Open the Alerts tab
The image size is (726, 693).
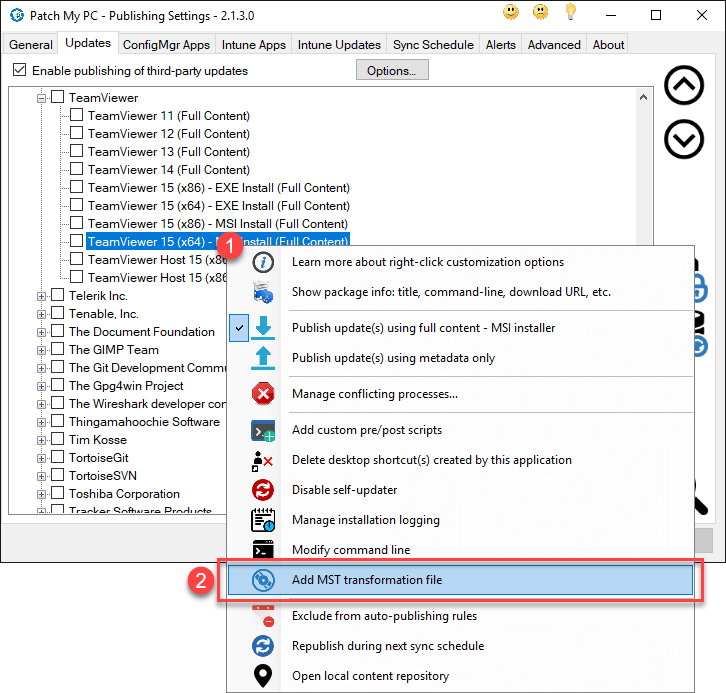501,44
